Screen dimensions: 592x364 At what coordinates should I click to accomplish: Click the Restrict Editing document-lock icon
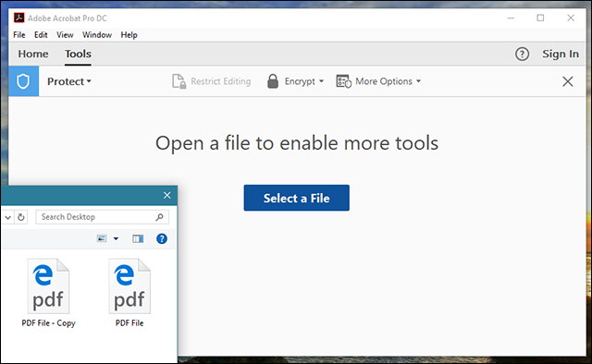179,81
